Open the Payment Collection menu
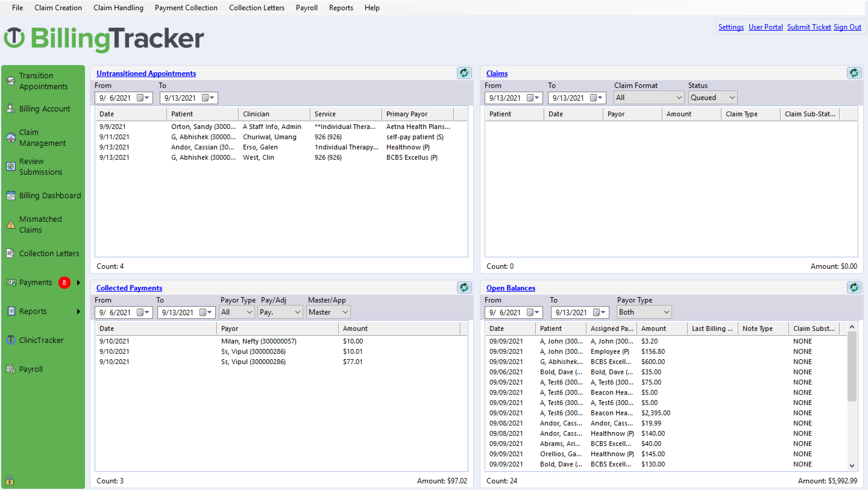The width and height of the screenshot is (868, 490). tap(186, 8)
